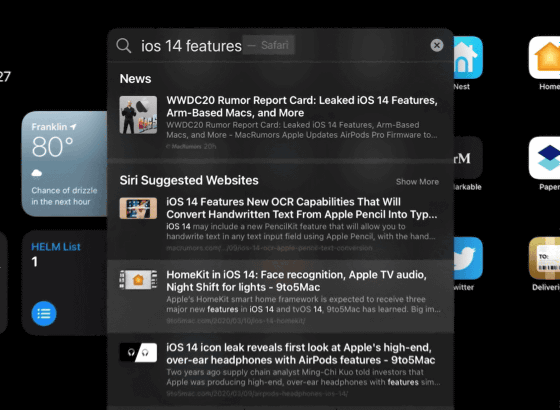Click 'Chance of drizzle in the next hour' text
The height and width of the screenshot is (410, 560).
tap(64, 196)
